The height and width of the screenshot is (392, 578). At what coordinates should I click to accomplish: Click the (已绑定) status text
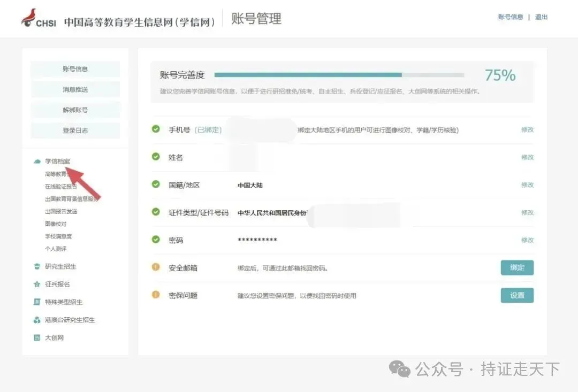tap(208, 129)
